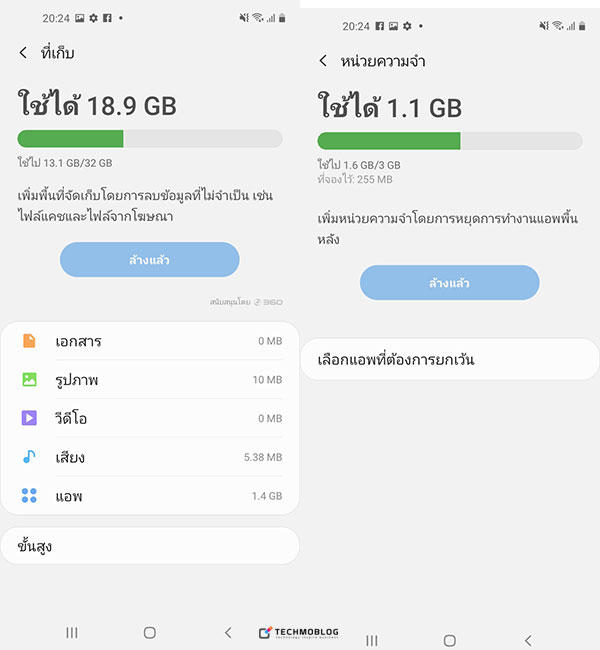Viewport: 600px width, 650px height.
Task: Tap the right phone's back navigation icon
Action: pyautogui.click(x=528, y=640)
